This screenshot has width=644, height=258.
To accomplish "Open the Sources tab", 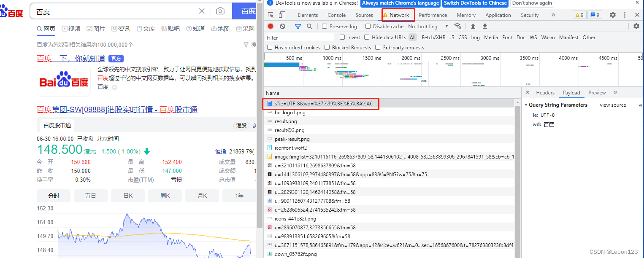I will (x=364, y=15).
